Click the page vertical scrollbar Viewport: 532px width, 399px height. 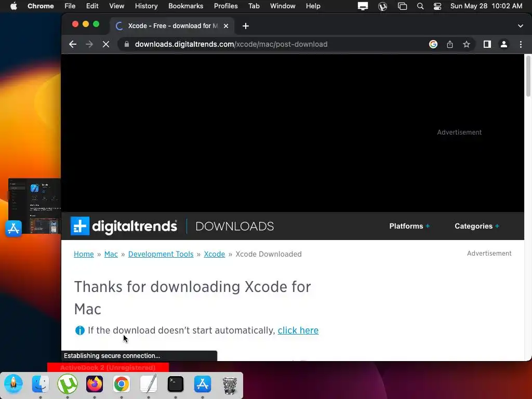(x=528, y=76)
